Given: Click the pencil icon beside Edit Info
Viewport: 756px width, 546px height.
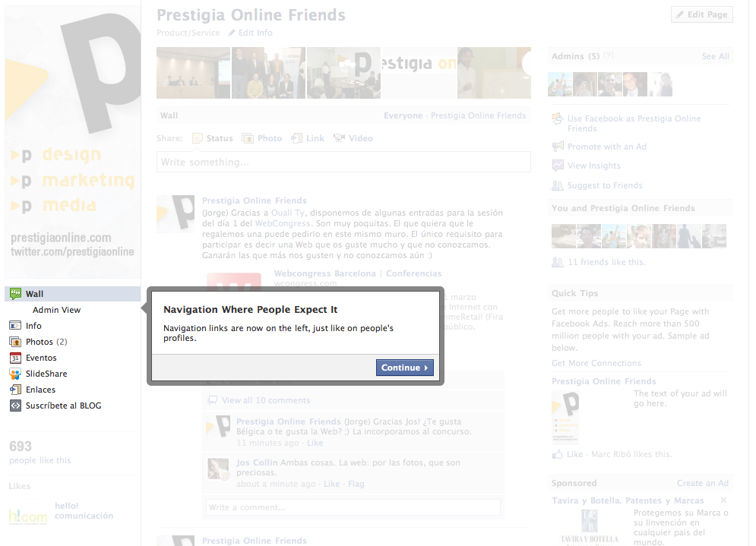Looking at the screenshot, I should coord(232,33).
